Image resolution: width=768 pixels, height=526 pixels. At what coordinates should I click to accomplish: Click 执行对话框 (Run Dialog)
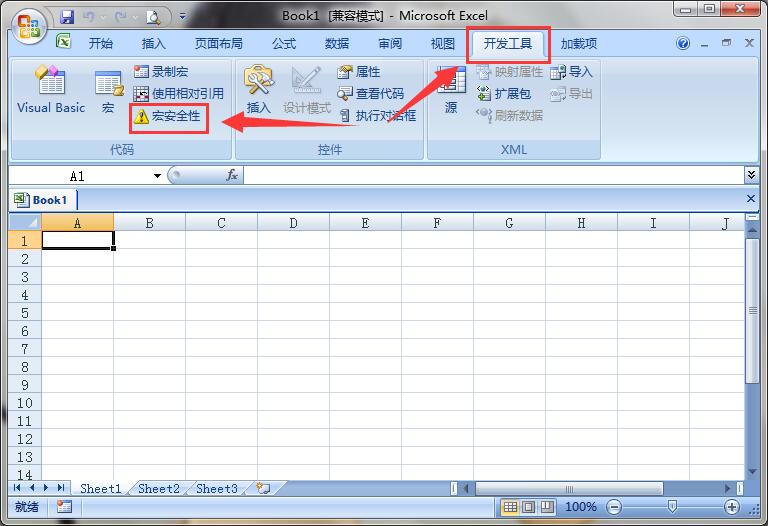pyautogui.click(x=378, y=116)
